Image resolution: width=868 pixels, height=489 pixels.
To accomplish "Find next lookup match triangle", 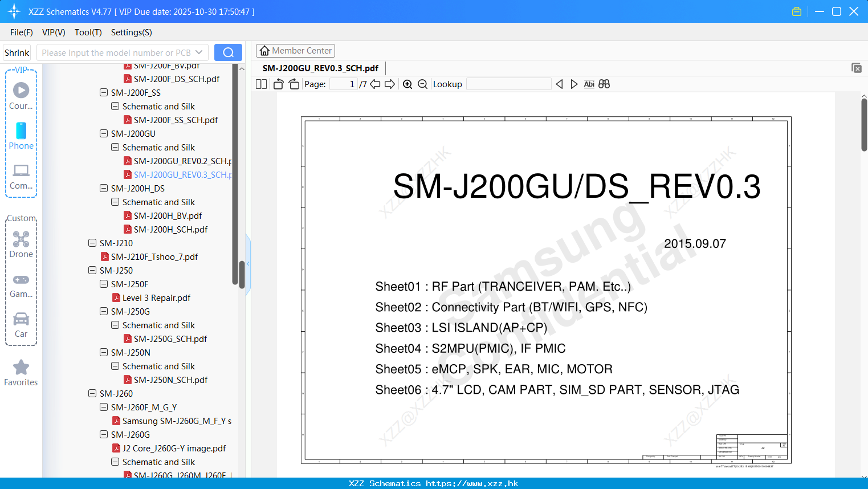I will click(574, 84).
